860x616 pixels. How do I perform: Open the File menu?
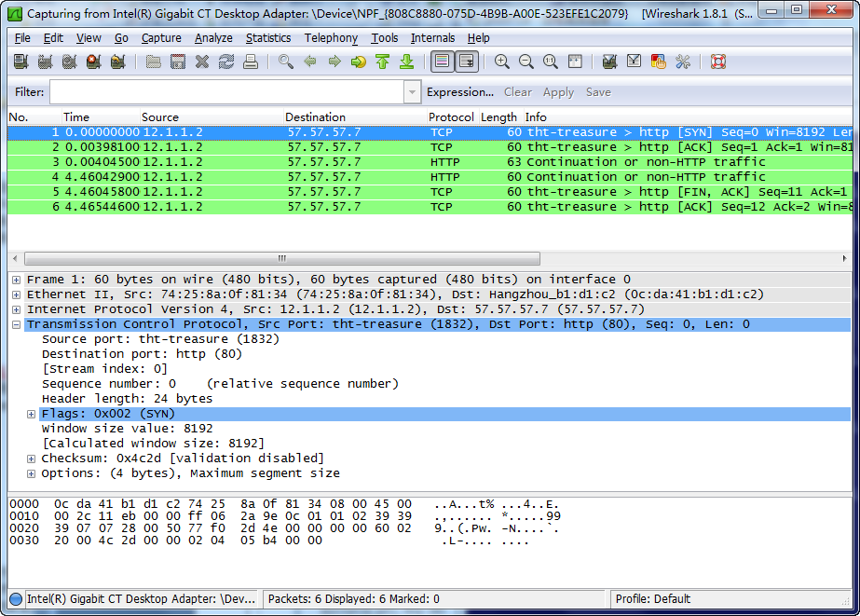point(22,38)
